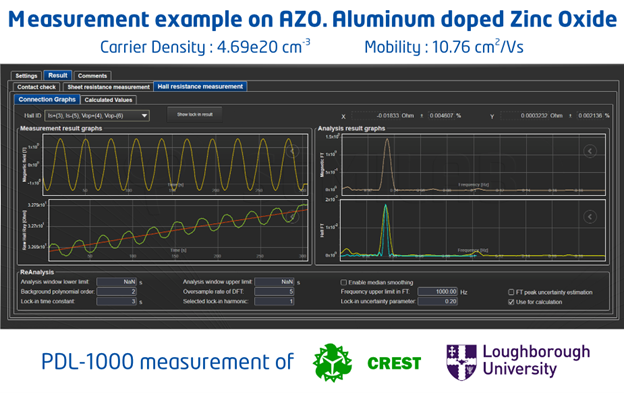Viewport: 624px width, 393px height.
Task: Click the magnetic field sine wave graph
Action: pyautogui.click(x=175, y=164)
